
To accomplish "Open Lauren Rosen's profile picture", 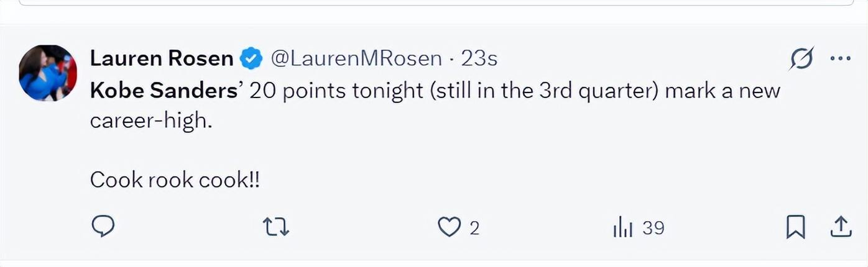I will (48, 73).
